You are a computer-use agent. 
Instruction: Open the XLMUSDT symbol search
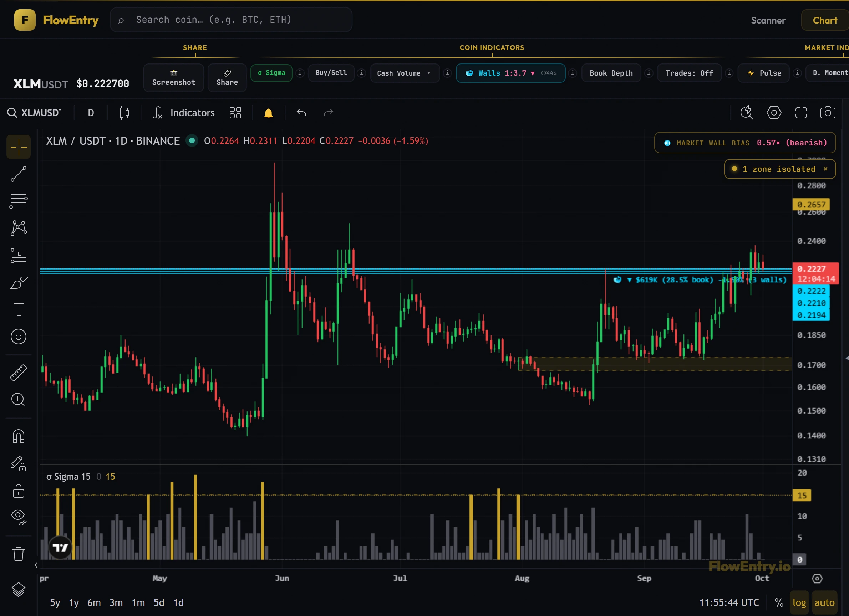coord(35,113)
